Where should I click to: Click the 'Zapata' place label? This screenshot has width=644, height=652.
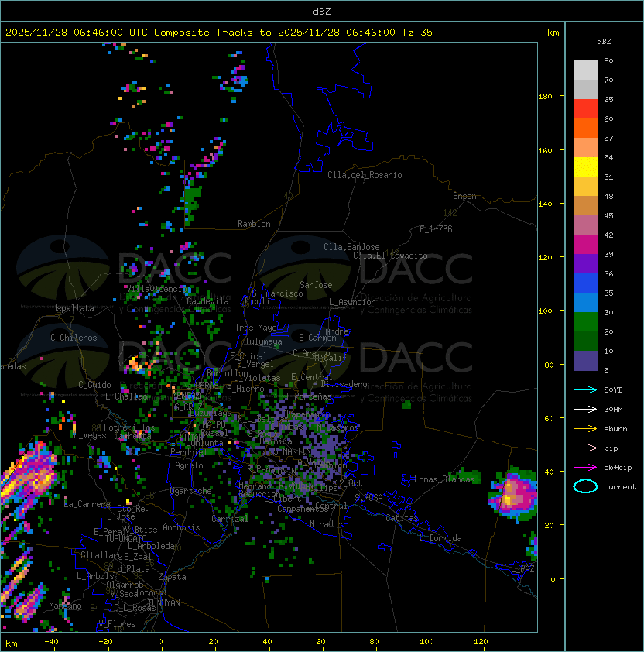172,577
